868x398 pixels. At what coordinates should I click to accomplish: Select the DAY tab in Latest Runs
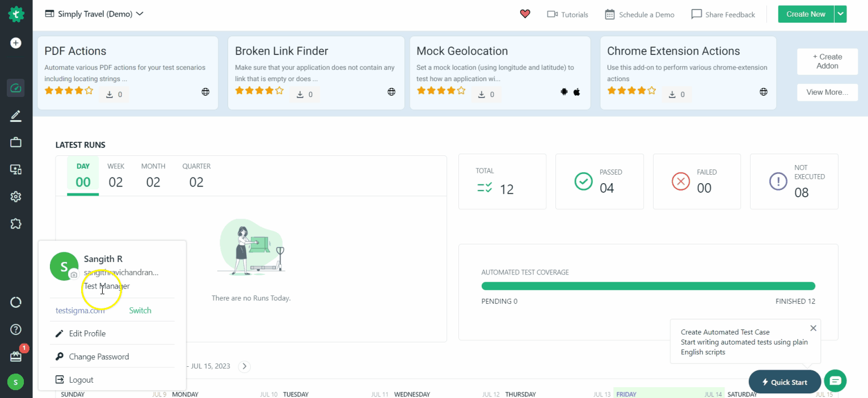[83, 176]
